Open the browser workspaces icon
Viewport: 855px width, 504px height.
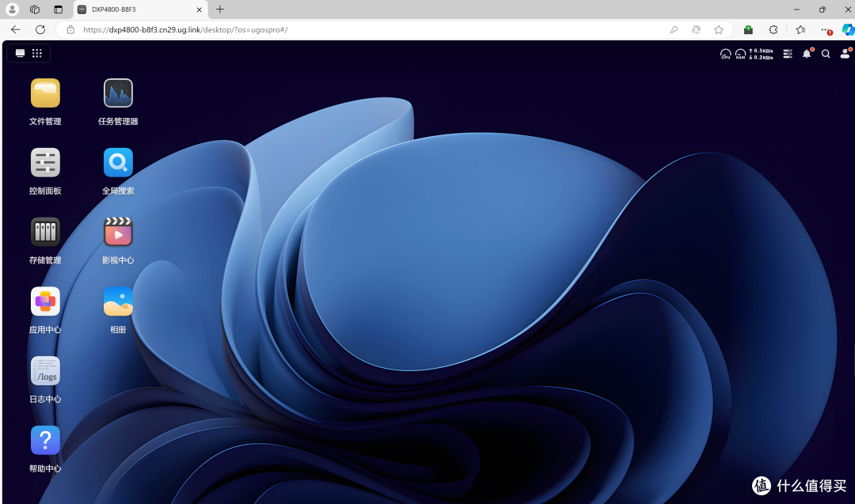(x=35, y=9)
